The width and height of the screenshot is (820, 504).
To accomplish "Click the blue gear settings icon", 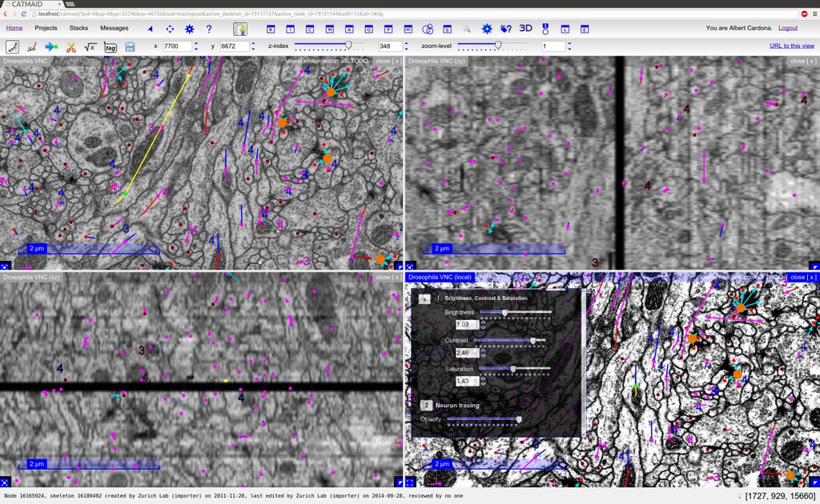I will pyautogui.click(x=189, y=29).
